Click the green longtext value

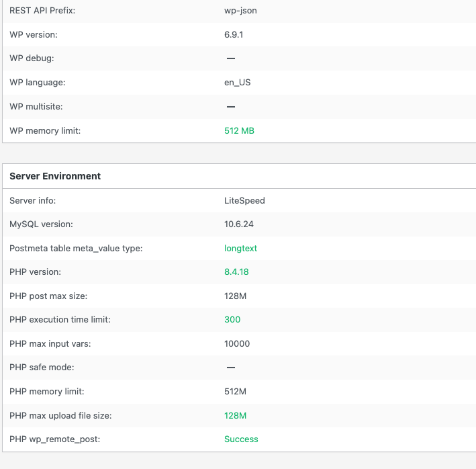click(240, 249)
